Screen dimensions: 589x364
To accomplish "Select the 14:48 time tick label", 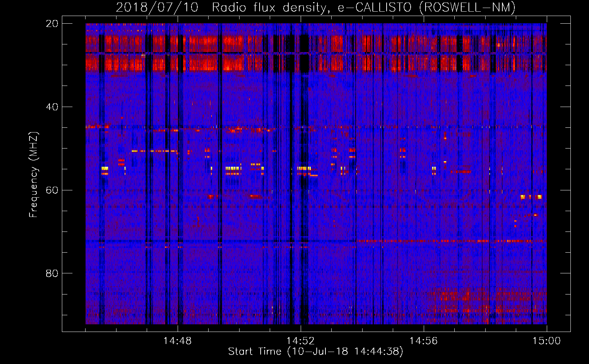I will pyautogui.click(x=177, y=341).
